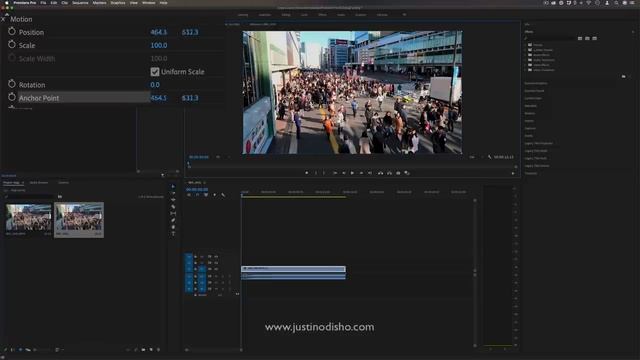
Task: Expand the Video Effects folder
Action: (526, 64)
